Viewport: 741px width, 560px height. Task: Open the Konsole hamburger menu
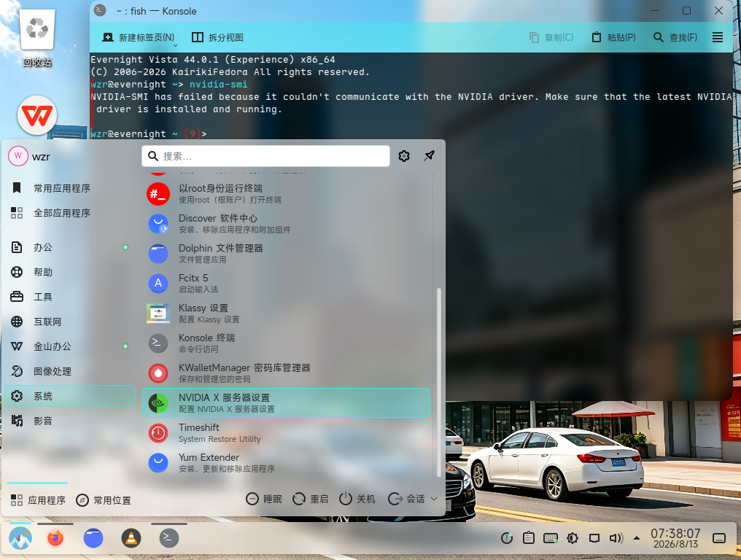tap(718, 37)
